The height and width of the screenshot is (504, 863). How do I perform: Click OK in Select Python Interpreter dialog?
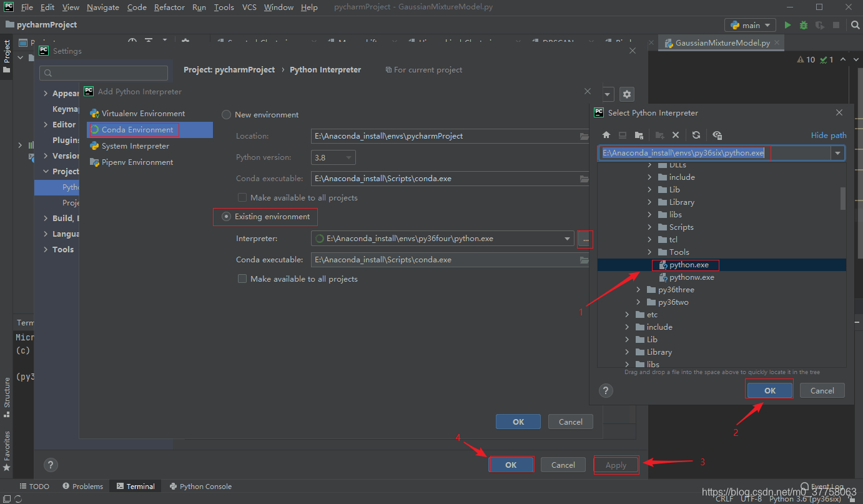click(770, 391)
